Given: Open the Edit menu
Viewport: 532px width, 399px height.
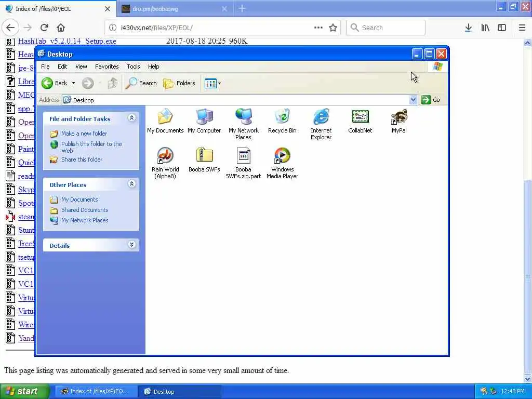Looking at the screenshot, I should [x=62, y=66].
